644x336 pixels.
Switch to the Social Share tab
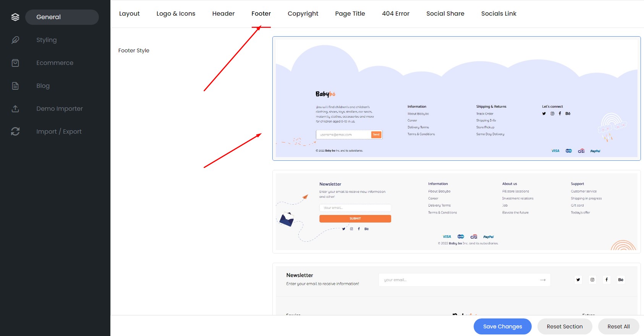pyautogui.click(x=445, y=14)
